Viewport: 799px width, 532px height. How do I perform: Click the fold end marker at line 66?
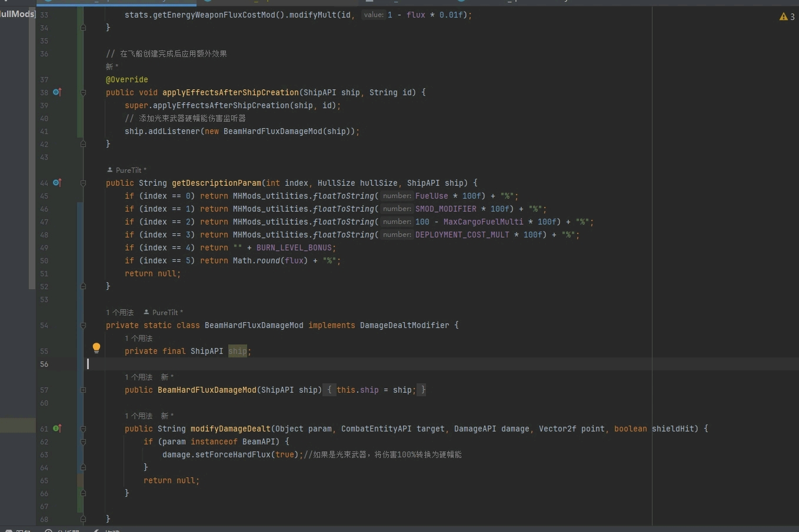[x=83, y=493]
